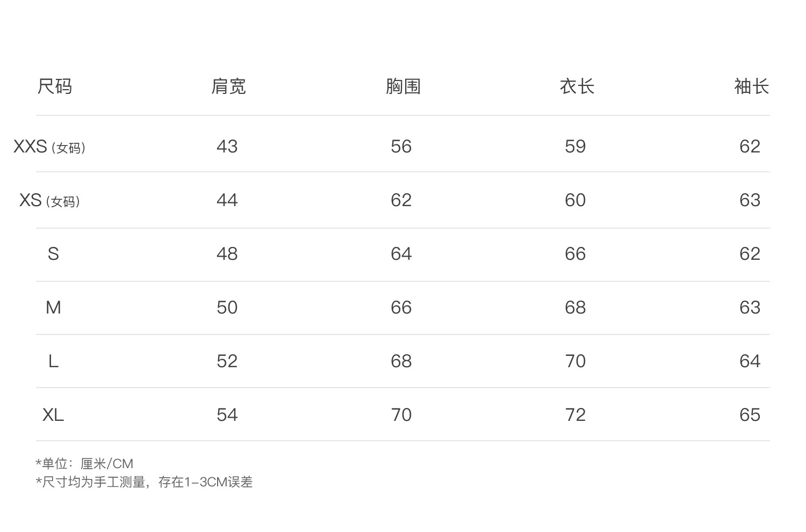
Task: Click the 手工测量 1-3CM误差 note
Action: coord(145,482)
